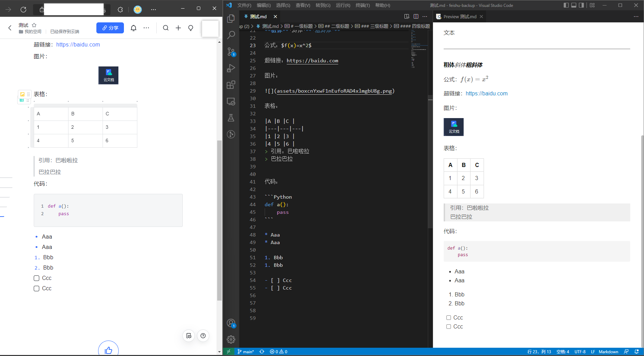
Task: Open the 文件(F) menu
Action: (x=244, y=5)
